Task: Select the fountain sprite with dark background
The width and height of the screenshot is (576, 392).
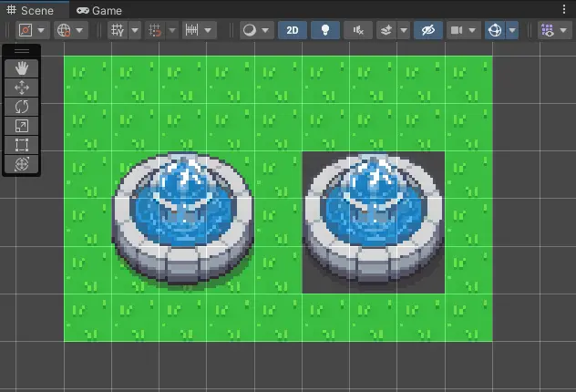Action: click(374, 222)
